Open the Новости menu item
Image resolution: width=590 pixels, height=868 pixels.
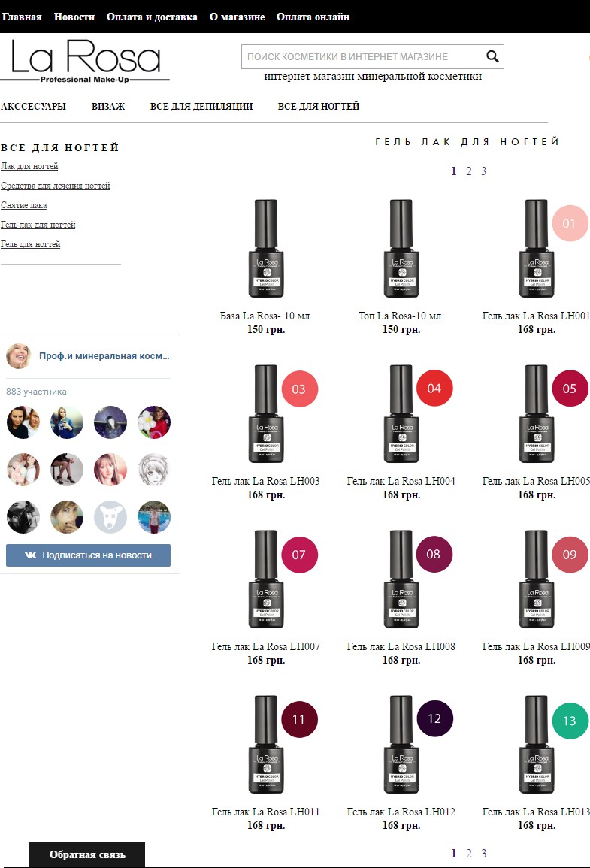(74, 17)
